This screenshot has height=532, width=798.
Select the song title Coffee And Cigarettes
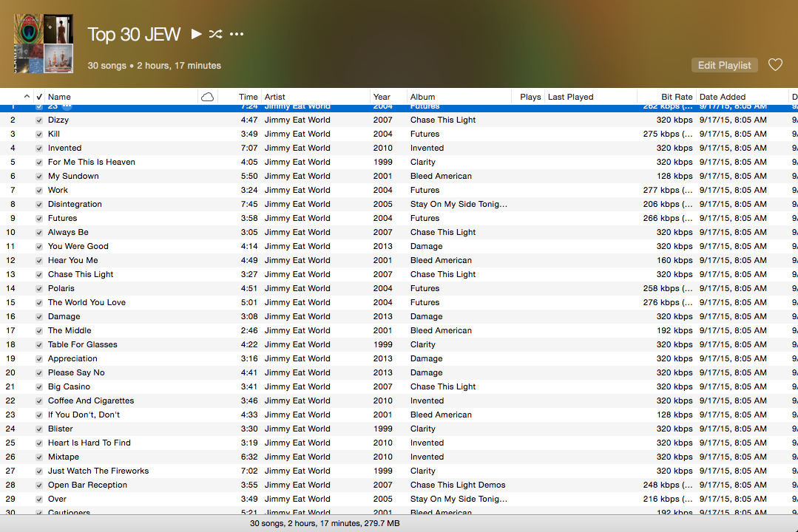(x=90, y=400)
